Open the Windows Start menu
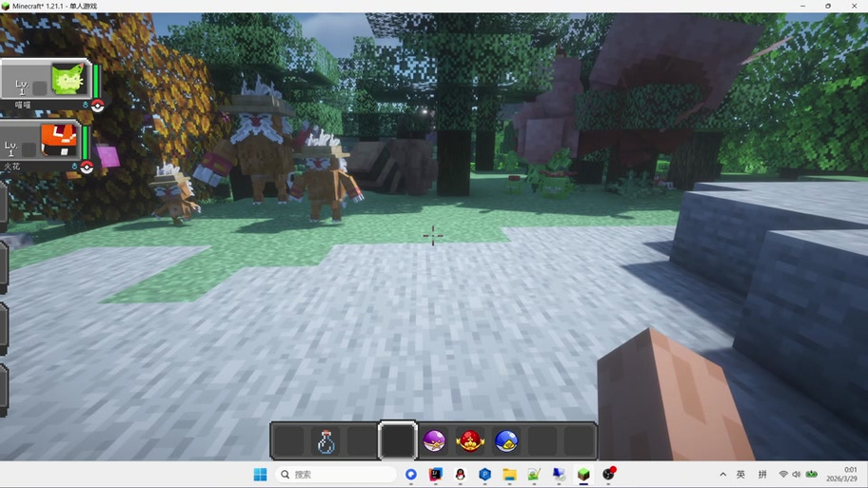 260,474
